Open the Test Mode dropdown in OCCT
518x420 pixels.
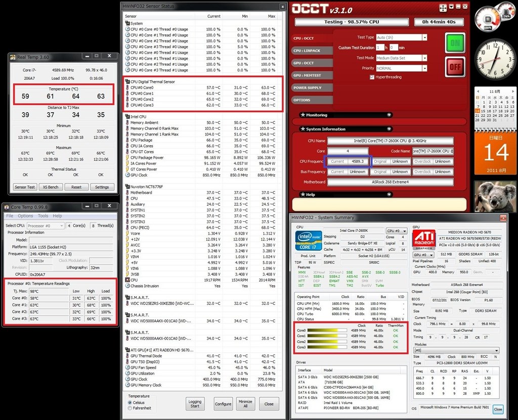(425, 58)
